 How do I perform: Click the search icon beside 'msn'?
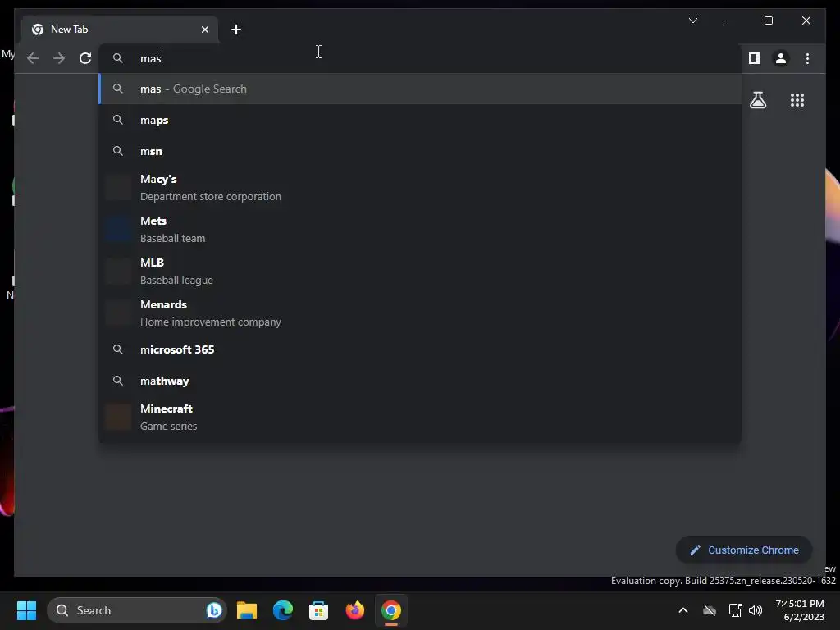(118, 151)
